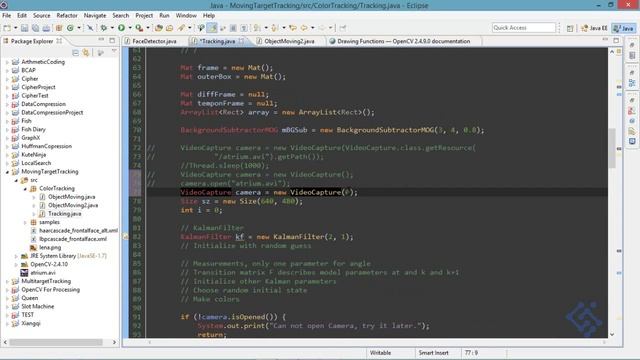640x360 pixels.
Task: Close the Tracking.java editor tab
Action: (242, 40)
